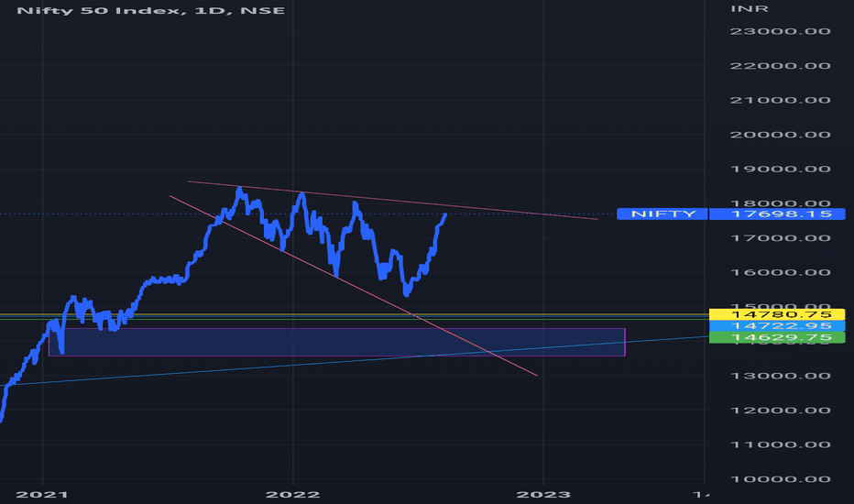Click the 10000.00 price axis label
The width and height of the screenshot is (854, 504).
tap(780, 479)
